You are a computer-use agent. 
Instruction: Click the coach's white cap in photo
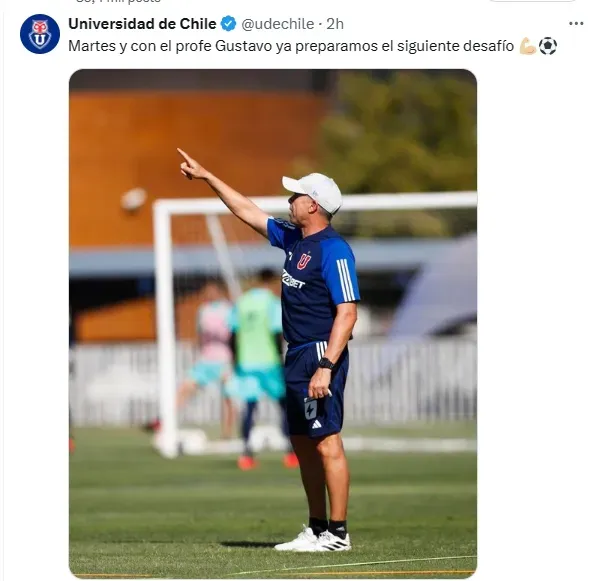312,192
